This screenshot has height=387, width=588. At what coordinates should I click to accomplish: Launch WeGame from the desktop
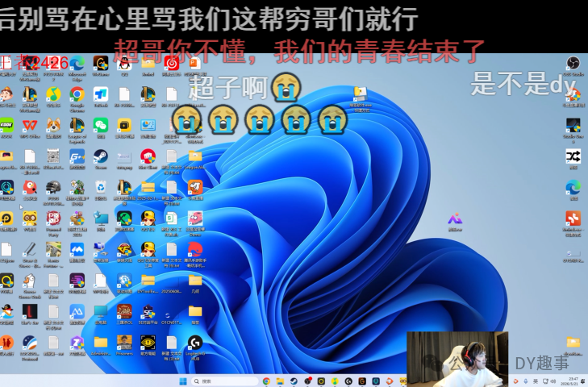coord(101,66)
